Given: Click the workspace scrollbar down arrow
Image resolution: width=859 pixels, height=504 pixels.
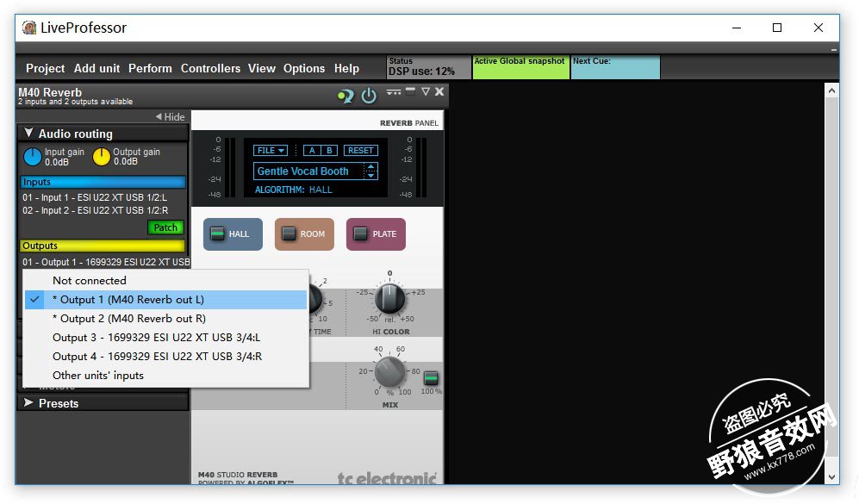Looking at the screenshot, I should click(831, 476).
